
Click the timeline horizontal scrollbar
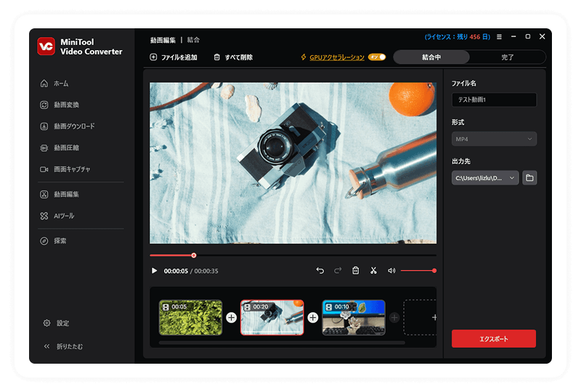(282, 343)
